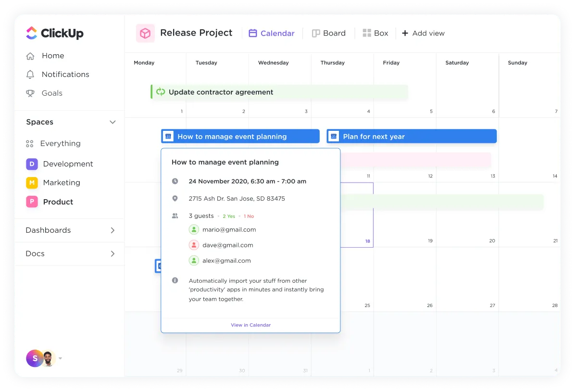Image resolution: width=575 pixels, height=392 pixels.
Task: Open the Update contractor agreement task
Action: 279,92
